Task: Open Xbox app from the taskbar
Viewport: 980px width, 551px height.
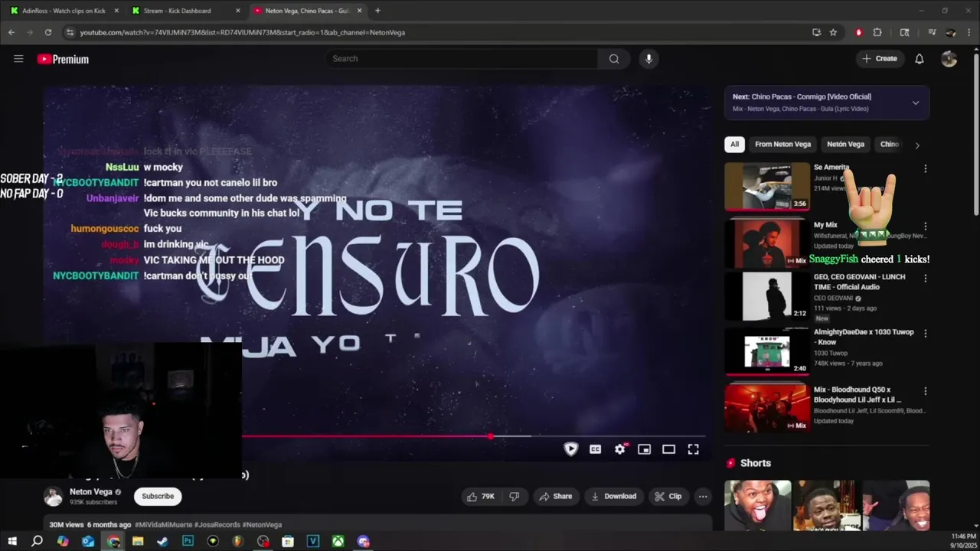Action: coord(338,541)
